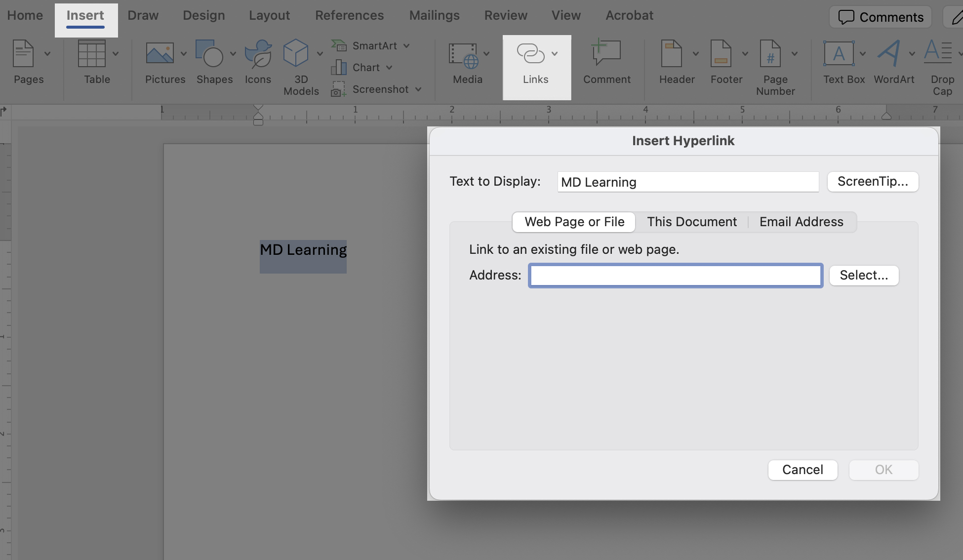Switch to This Document segment
963x560 pixels.
point(691,222)
